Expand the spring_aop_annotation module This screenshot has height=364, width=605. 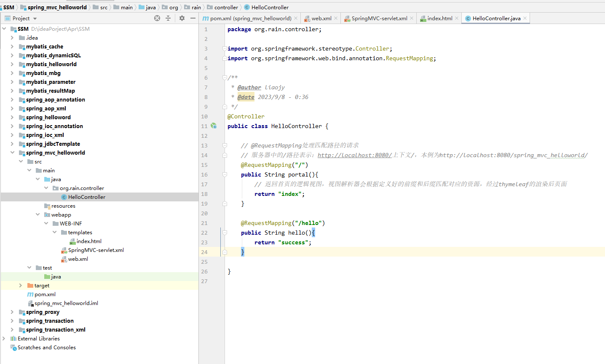point(12,99)
